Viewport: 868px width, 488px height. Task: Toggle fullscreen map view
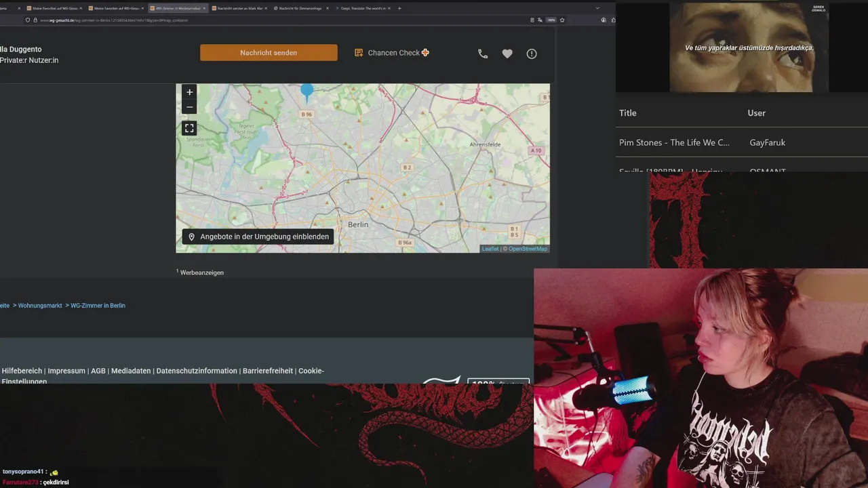coord(189,128)
